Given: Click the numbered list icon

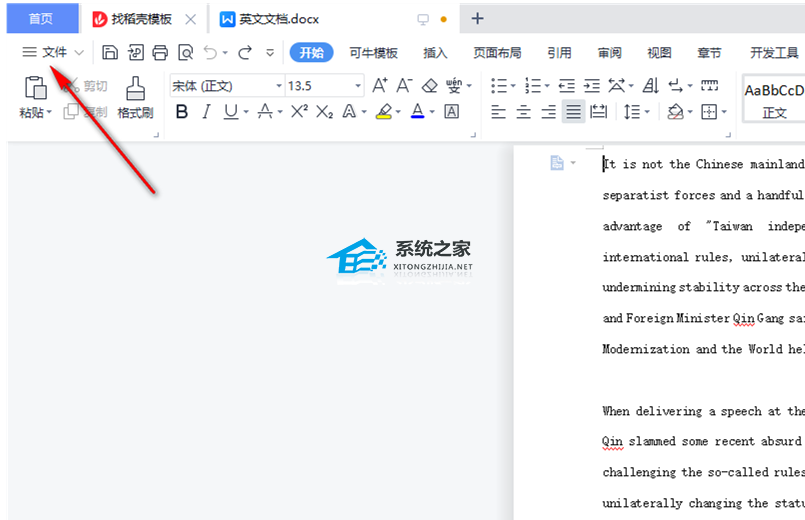Looking at the screenshot, I should [533, 85].
